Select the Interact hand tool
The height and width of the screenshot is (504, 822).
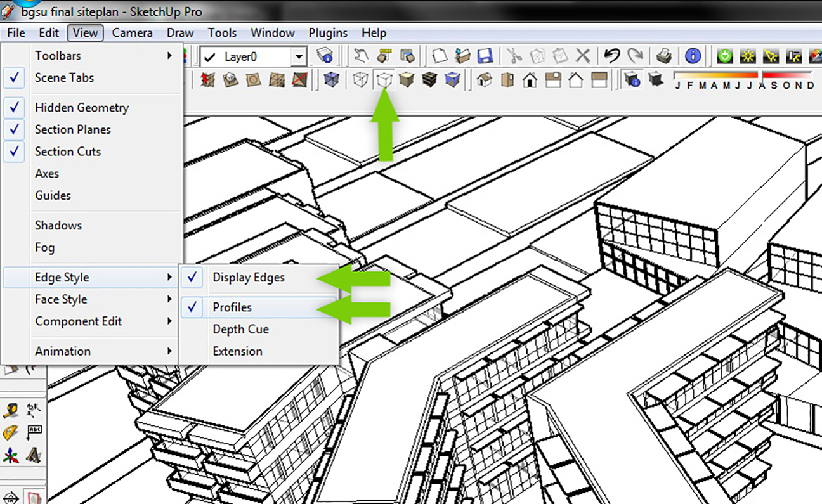click(362, 56)
